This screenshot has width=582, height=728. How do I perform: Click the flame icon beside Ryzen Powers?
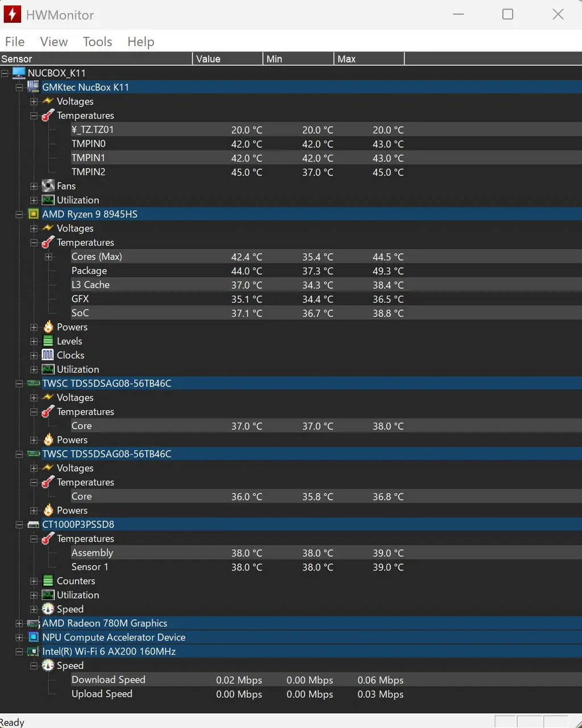[48, 327]
